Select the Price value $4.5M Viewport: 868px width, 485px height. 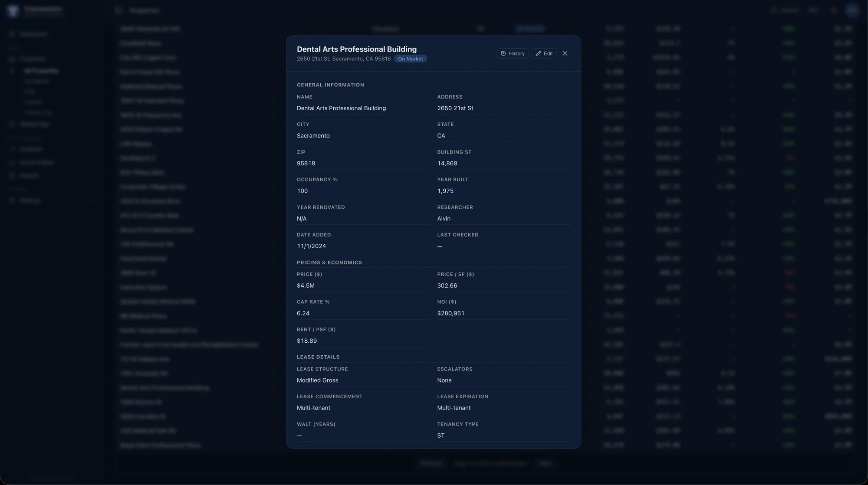pyautogui.click(x=306, y=285)
